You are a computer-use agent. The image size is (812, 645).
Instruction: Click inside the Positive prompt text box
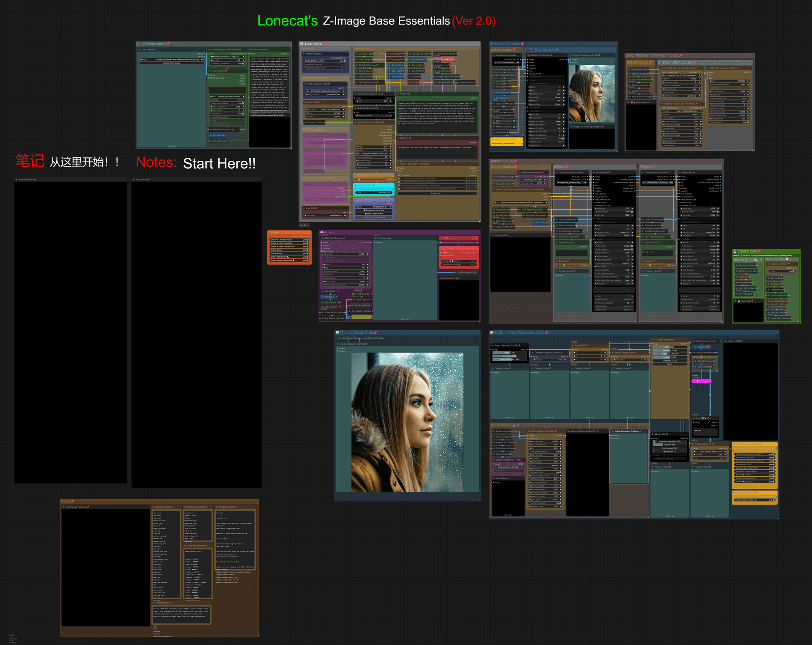pyautogui.click(x=437, y=118)
